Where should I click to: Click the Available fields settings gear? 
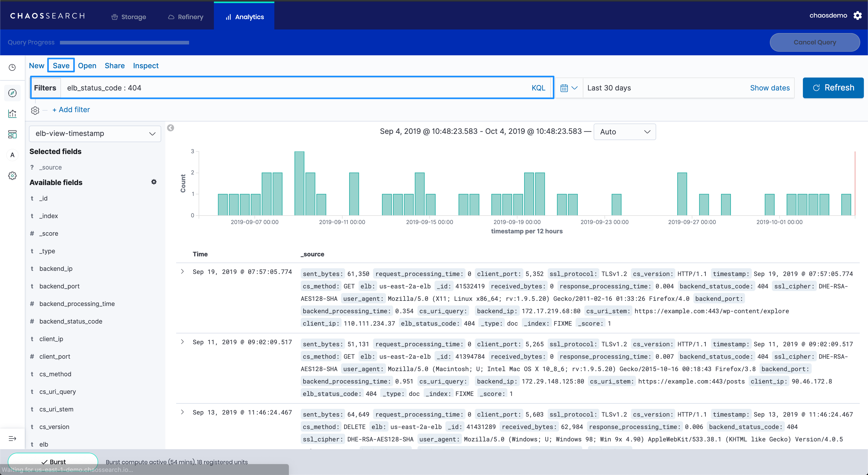click(154, 182)
